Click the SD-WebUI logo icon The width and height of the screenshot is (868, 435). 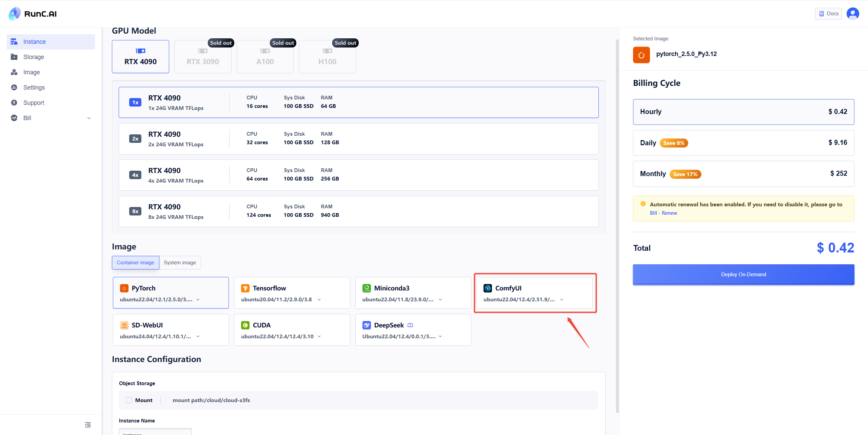(124, 325)
